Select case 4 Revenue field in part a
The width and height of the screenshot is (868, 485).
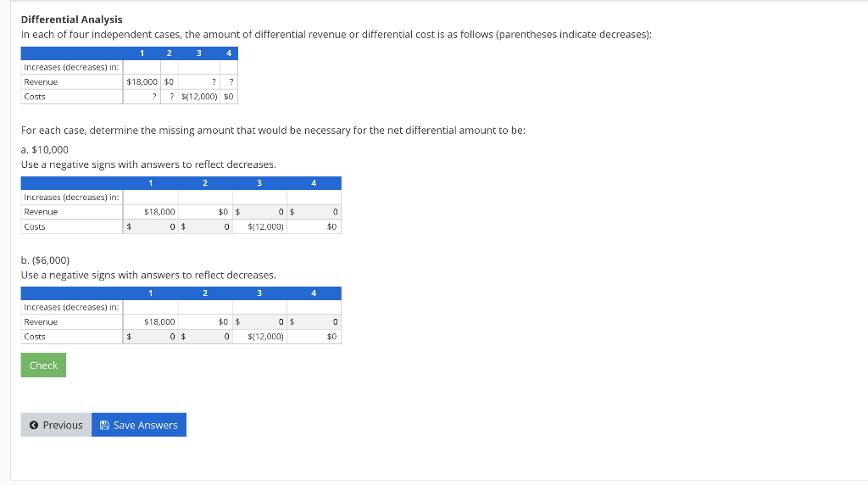click(317, 211)
